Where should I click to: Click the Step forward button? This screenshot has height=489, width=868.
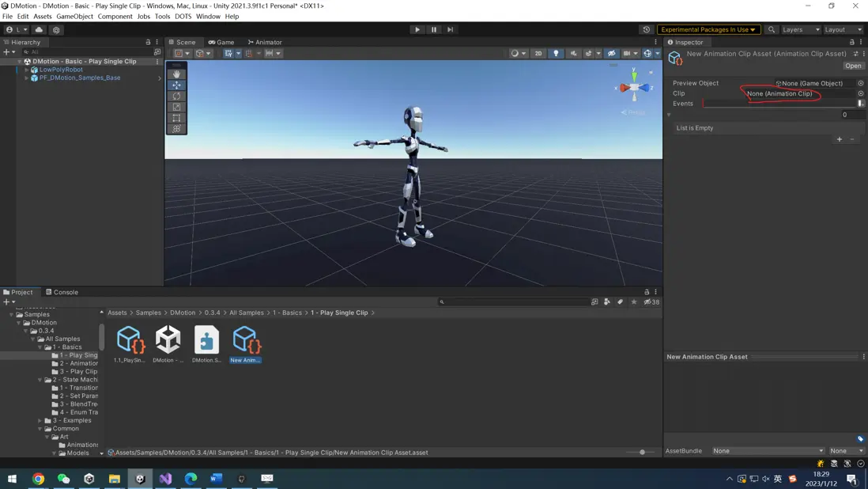(x=450, y=29)
